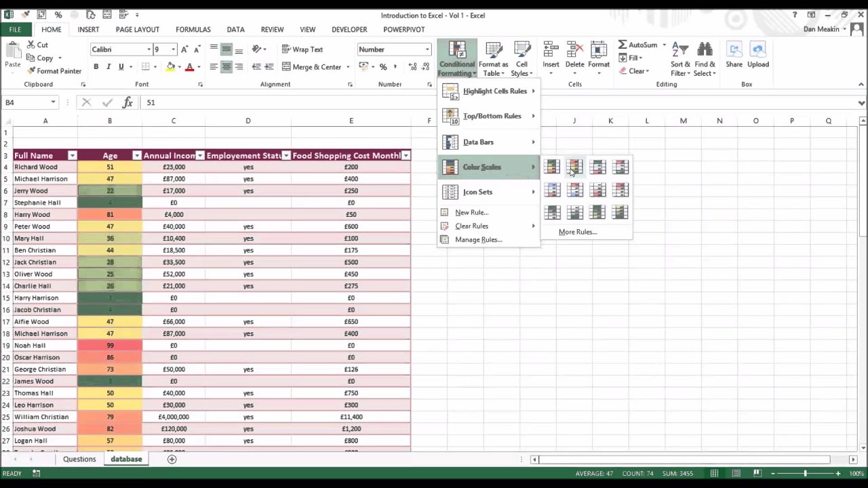The width and height of the screenshot is (868, 488).
Task: Open the FILE backstage tab
Action: tap(15, 30)
